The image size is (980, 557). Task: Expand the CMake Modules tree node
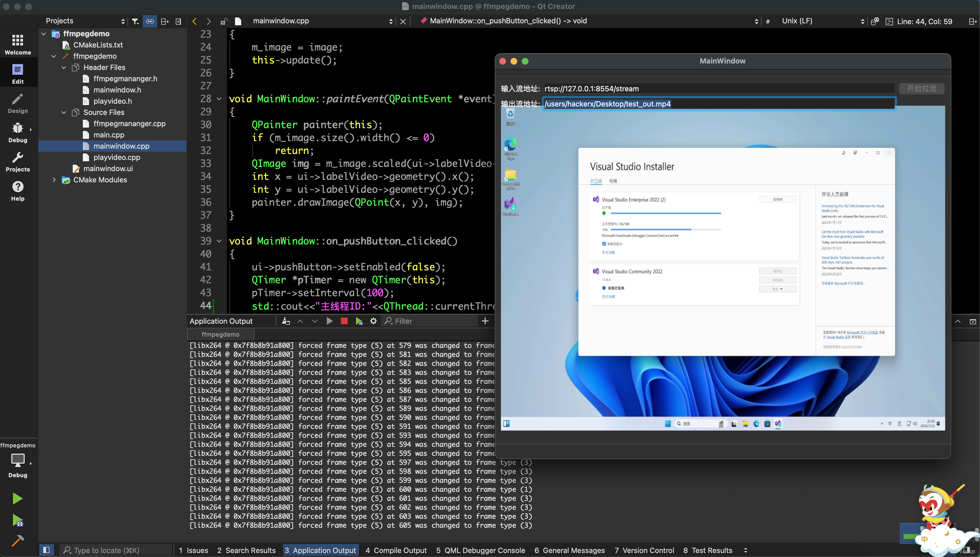[x=54, y=180]
